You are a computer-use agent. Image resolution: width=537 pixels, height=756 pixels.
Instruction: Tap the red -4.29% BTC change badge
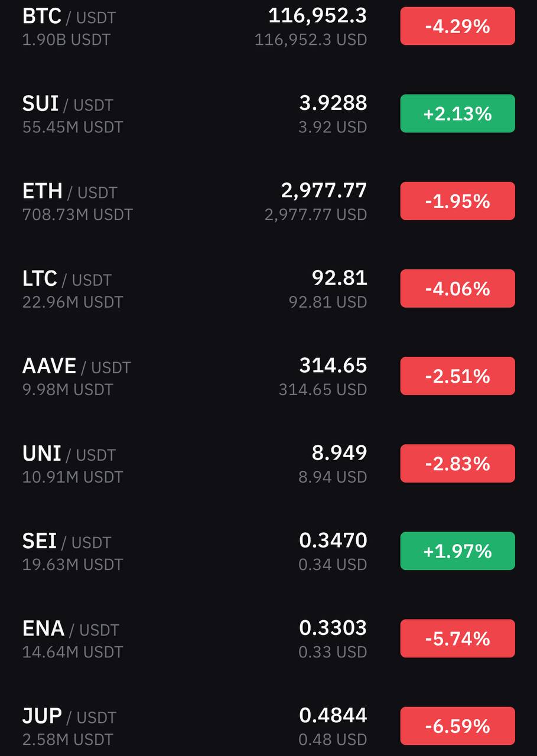[458, 26]
